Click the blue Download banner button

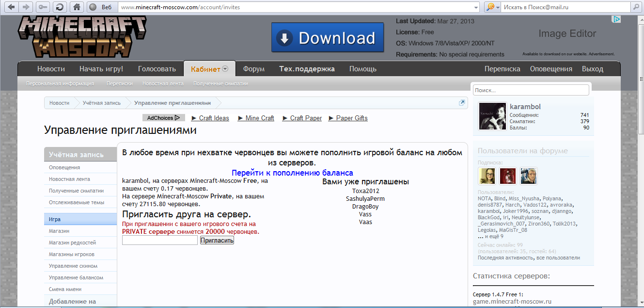(328, 38)
